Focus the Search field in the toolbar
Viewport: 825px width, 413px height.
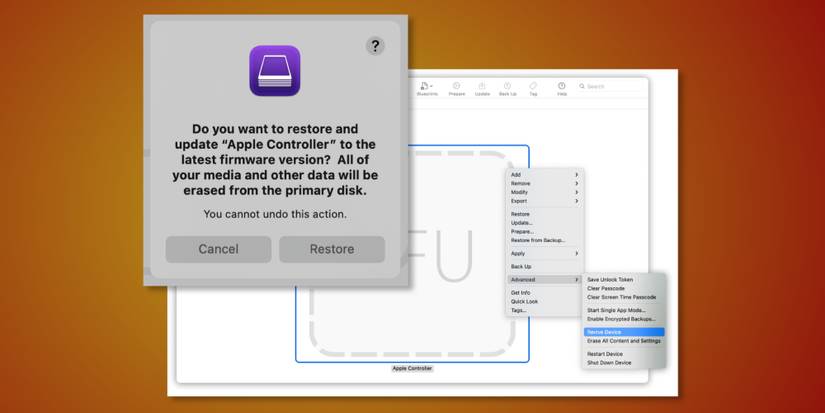click(x=610, y=86)
